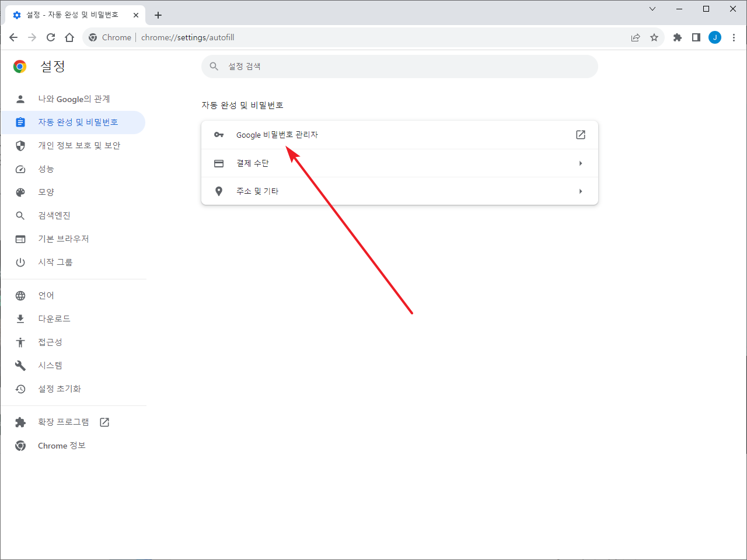Open 주소 및 기타 settings
The width and height of the screenshot is (747, 560).
tap(400, 191)
